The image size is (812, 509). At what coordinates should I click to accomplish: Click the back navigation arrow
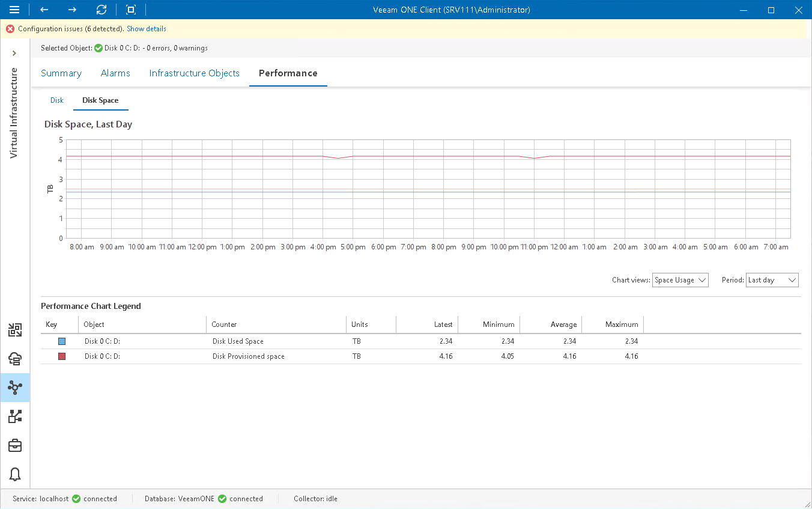point(44,10)
